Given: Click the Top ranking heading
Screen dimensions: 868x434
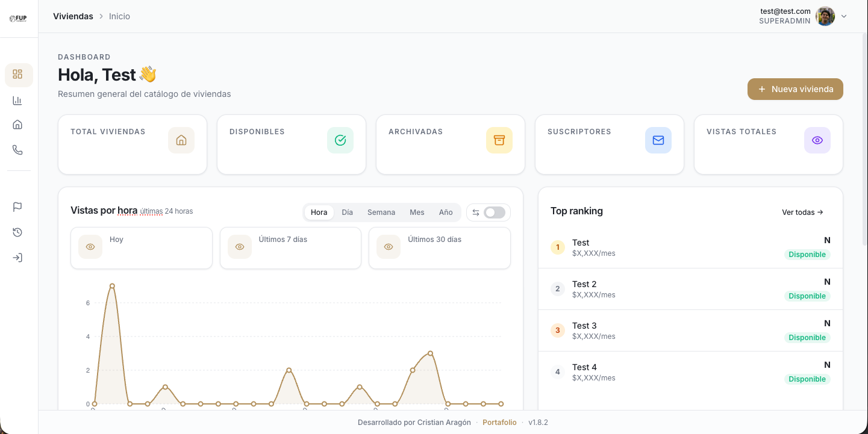Looking at the screenshot, I should pos(576,211).
